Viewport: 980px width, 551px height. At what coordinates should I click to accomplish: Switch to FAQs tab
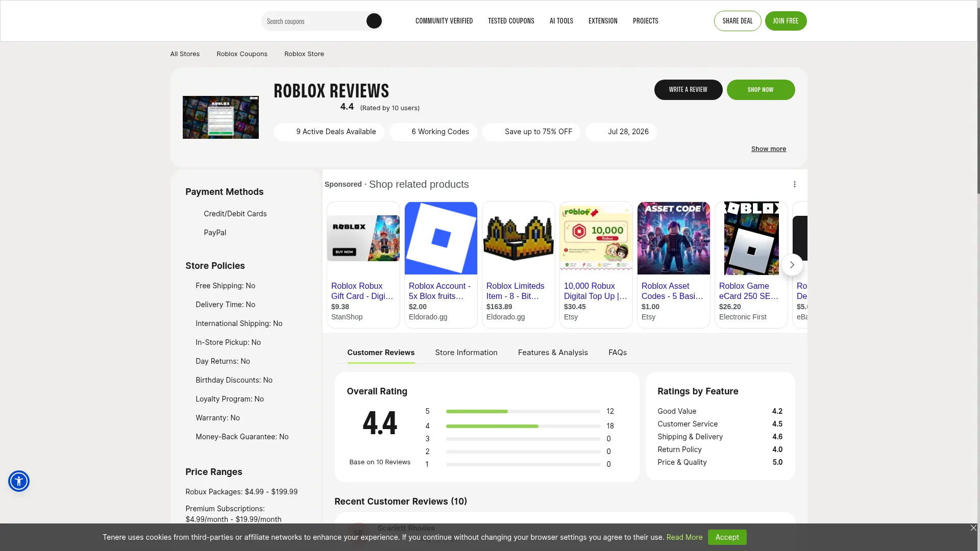(x=618, y=353)
